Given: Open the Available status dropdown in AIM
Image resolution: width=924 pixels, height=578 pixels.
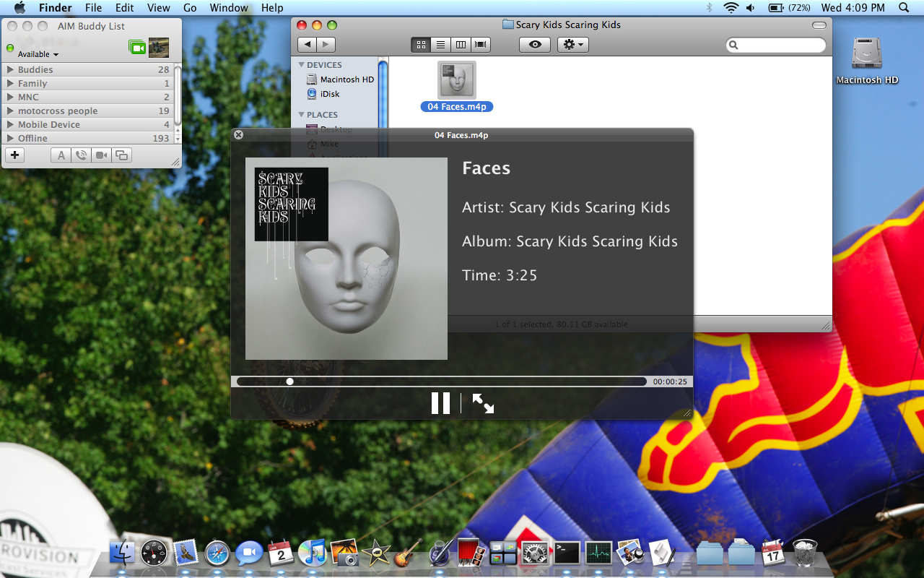Looking at the screenshot, I should pyautogui.click(x=38, y=54).
